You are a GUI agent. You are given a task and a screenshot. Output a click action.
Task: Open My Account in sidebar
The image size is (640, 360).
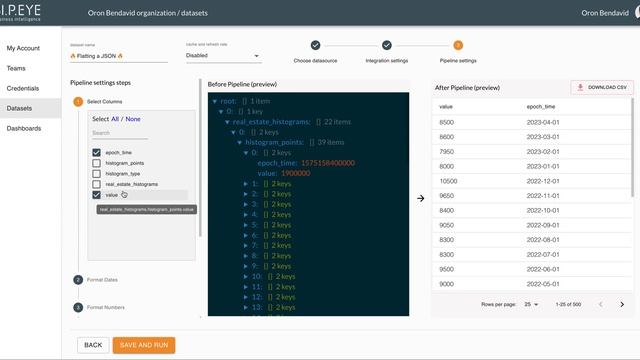pos(23,48)
